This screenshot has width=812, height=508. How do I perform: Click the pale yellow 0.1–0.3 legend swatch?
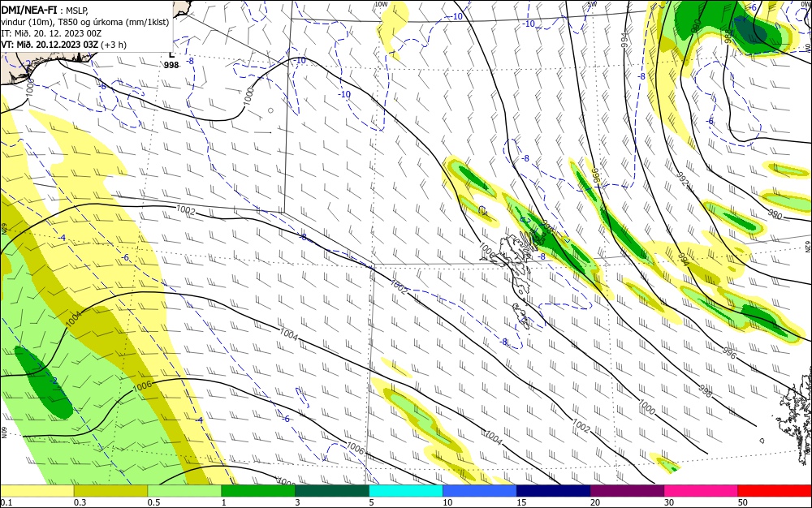pyautogui.click(x=37, y=491)
